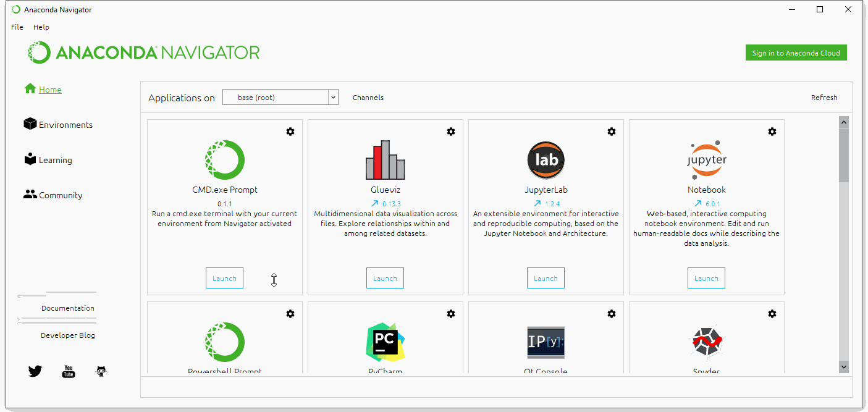Screen dimensions: 868x412
Task: Click the CMD.exe Prompt version 0.1.1
Action: [225, 203]
